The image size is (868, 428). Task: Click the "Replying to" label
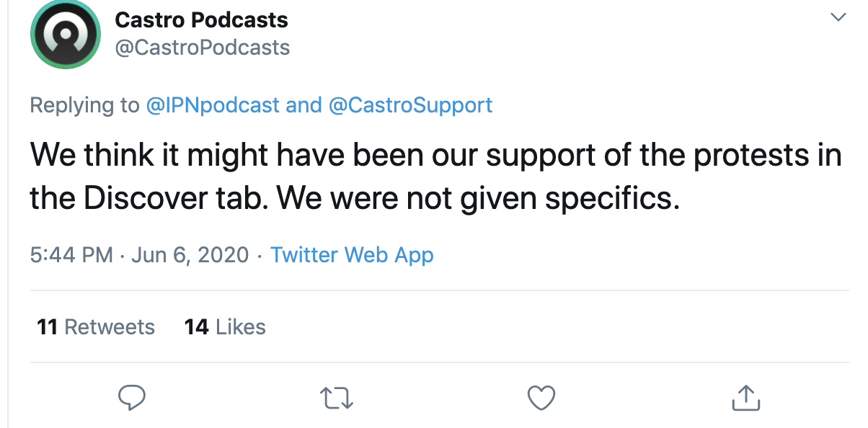pos(84,105)
